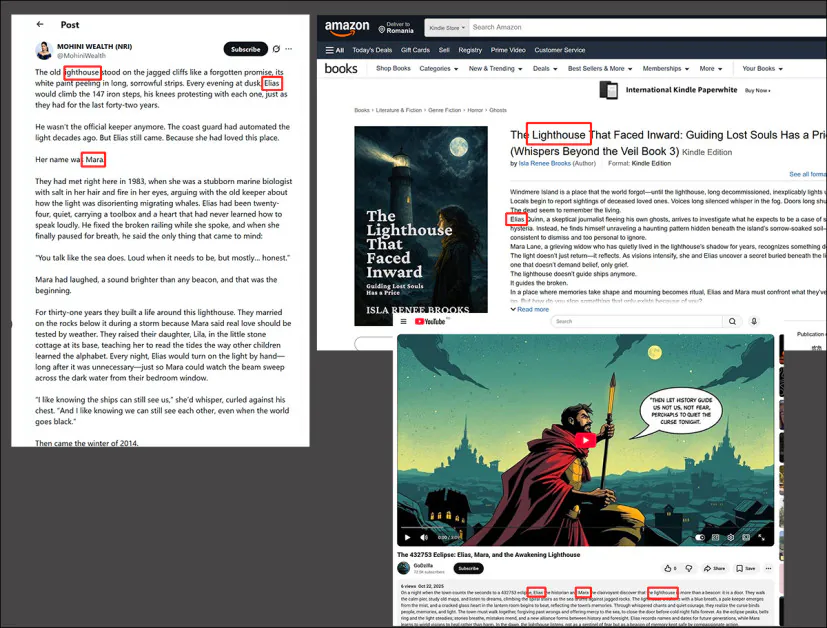Click the books section heading
The width and height of the screenshot is (827, 628).
tap(341, 69)
